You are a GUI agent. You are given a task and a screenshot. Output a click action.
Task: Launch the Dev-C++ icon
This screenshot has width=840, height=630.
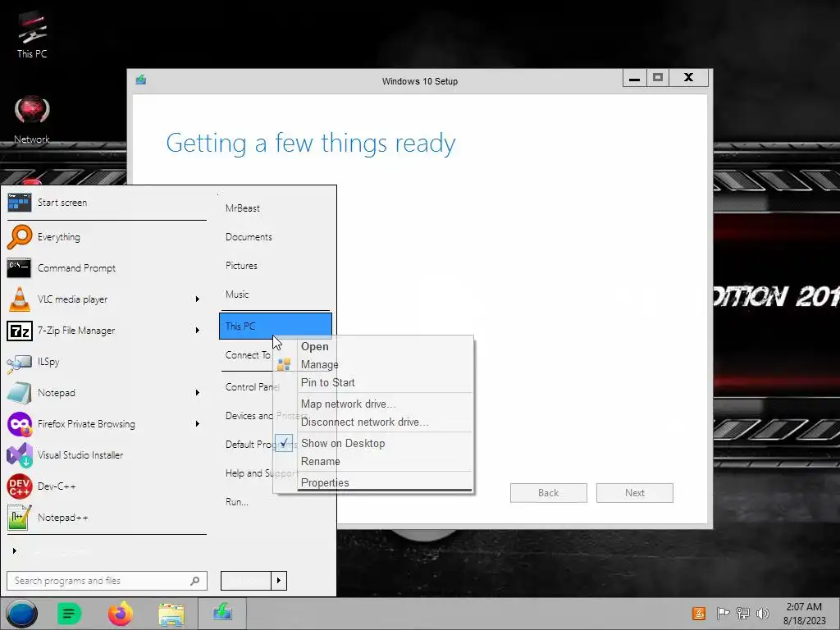coord(20,486)
